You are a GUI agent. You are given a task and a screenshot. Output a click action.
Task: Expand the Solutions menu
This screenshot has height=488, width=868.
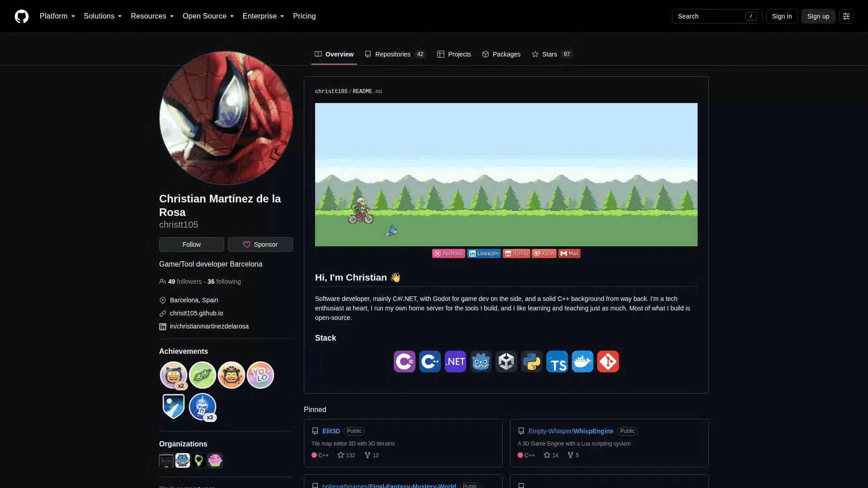point(103,16)
